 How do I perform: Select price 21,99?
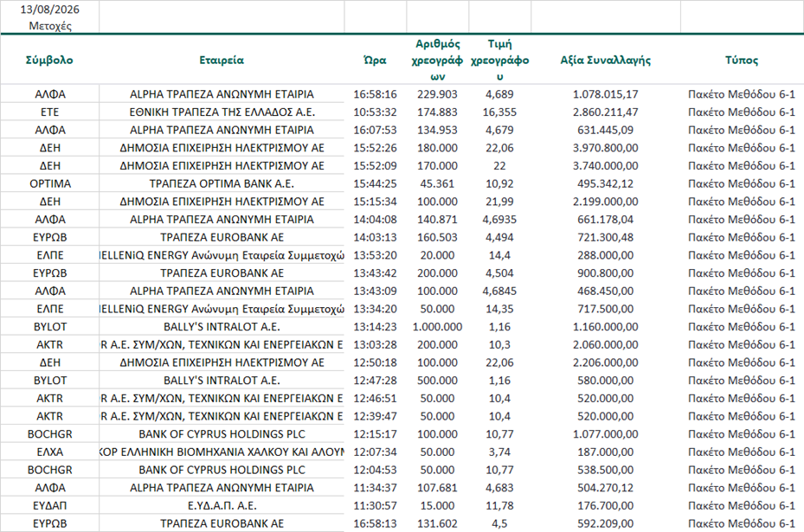coord(500,202)
